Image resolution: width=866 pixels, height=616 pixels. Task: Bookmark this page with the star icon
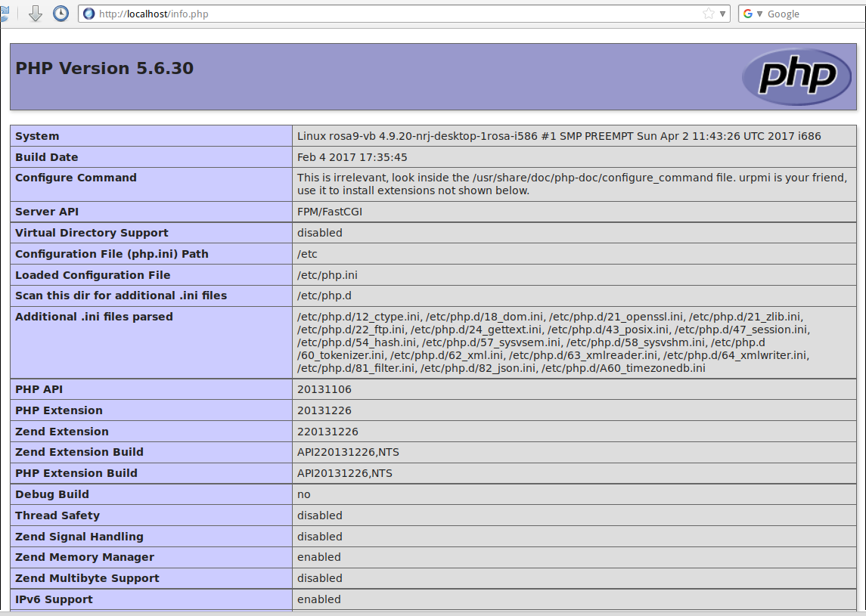click(x=709, y=14)
